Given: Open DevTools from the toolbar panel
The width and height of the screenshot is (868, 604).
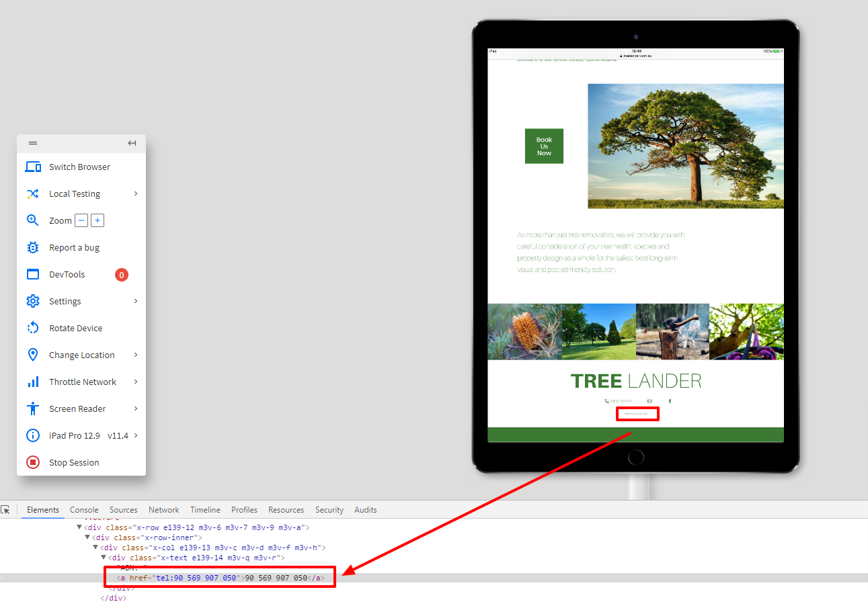Looking at the screenshot, I should (x=67, y=274).
